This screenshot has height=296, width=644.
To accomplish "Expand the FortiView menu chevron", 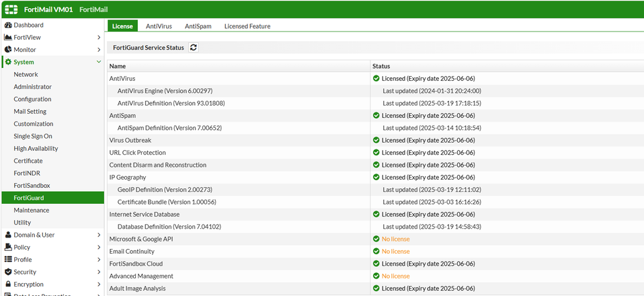I will pyautogui.click(x=99, y=38).
